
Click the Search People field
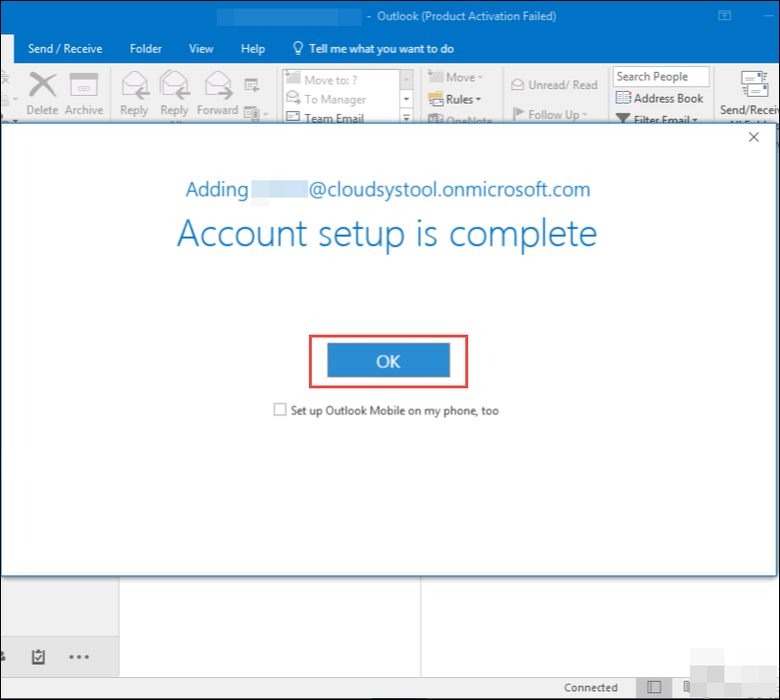coord(661,77)
